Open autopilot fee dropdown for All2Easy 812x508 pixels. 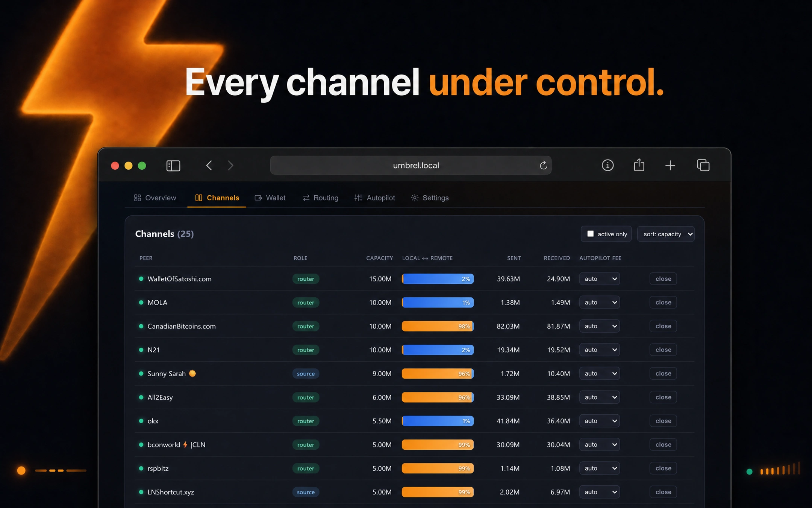(x=599, y=397)
